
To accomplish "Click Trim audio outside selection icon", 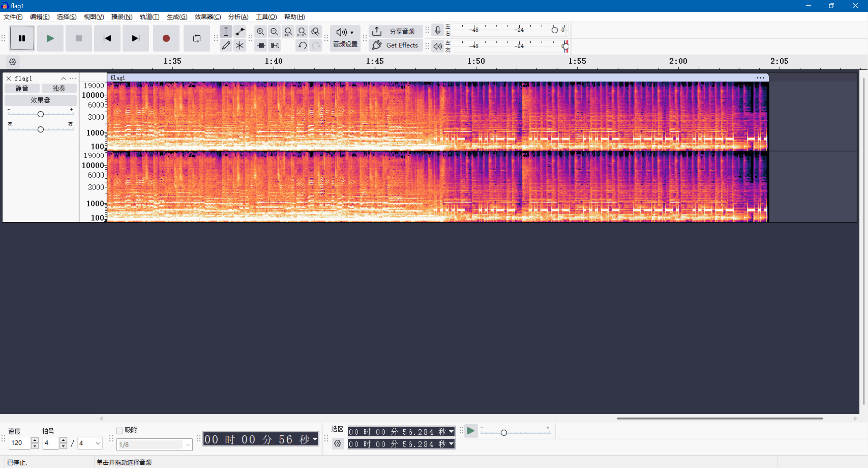I will coord(261,45).
